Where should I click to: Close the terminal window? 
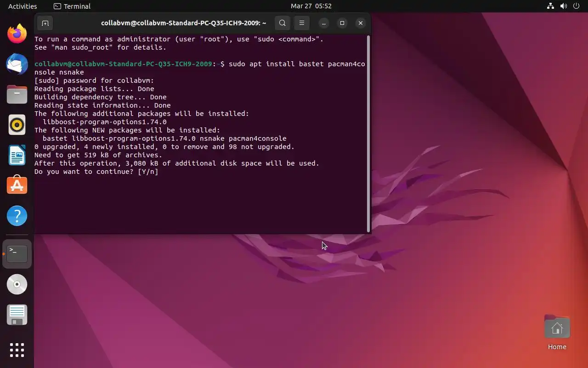361,23
